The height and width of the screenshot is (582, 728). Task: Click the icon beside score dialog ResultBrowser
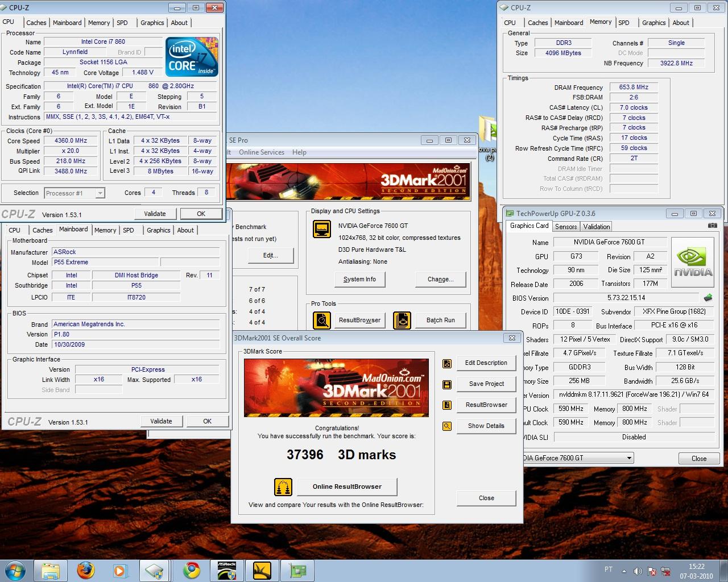pyautogui.click(x=447, y=405)
